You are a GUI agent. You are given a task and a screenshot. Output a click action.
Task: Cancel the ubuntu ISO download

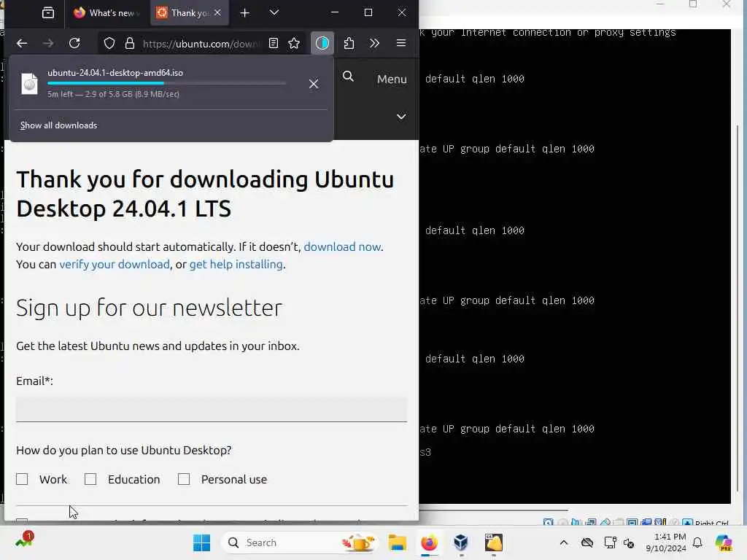[x=314, y=84]
